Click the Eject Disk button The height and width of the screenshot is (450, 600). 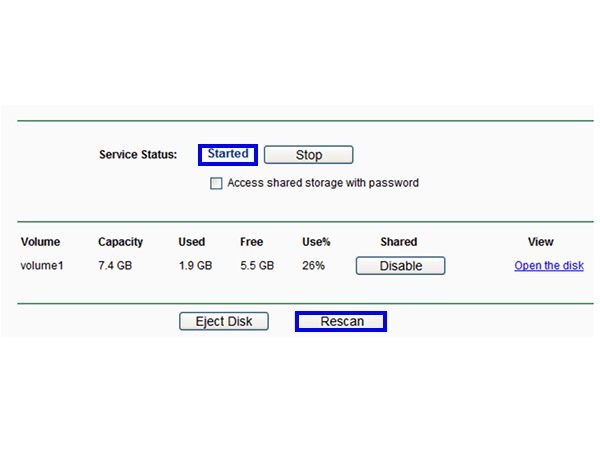[224, 321]
